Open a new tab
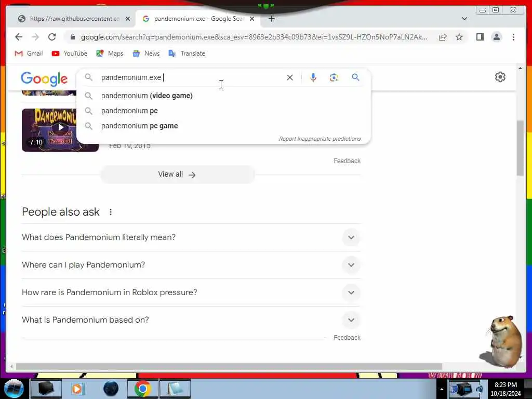532x399 pixels. [271, 19]
